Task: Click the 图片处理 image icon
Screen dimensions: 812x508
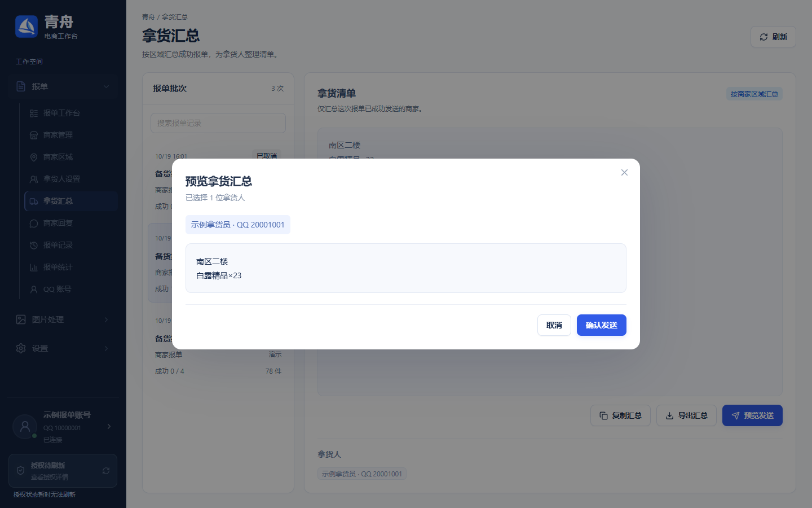Action: (x=21, y=319)
